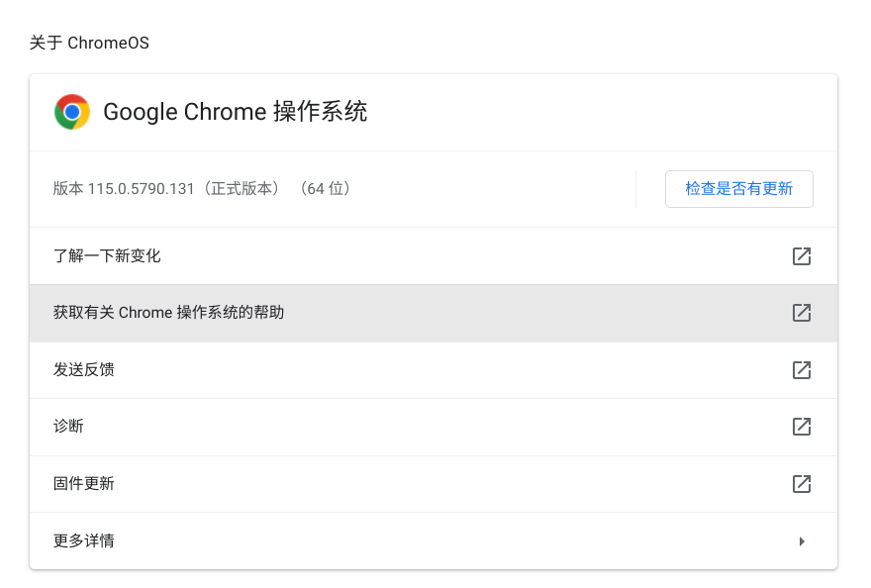The width and height of the screenshot is (871, 588).
Task: Click the chevron next to 更多详情
Action: tap(802, 540)
